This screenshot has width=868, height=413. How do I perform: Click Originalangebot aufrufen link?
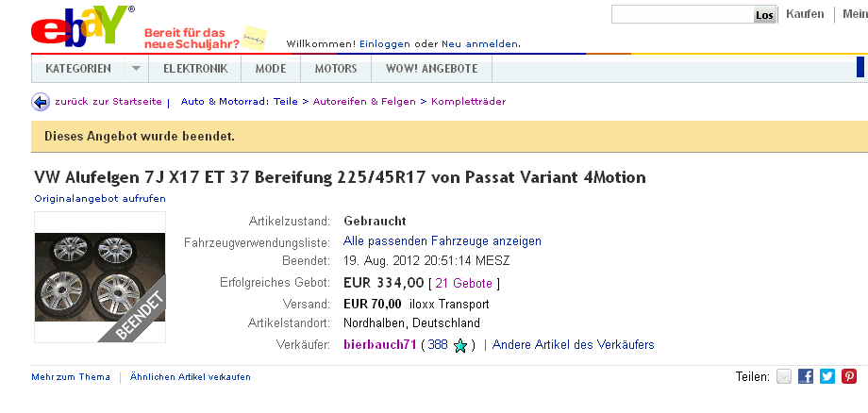[100, 198]
